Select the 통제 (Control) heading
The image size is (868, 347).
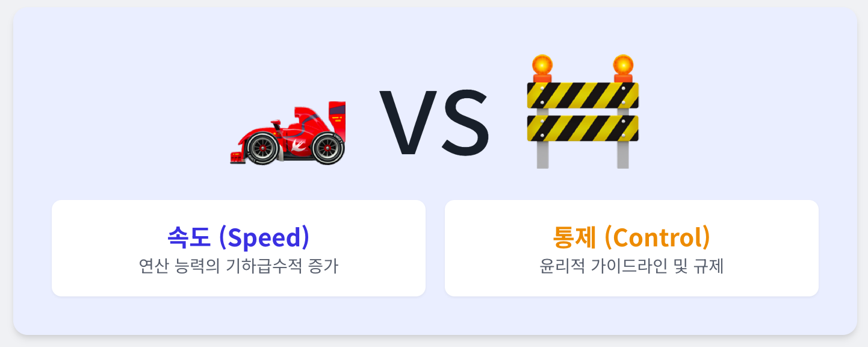pyautogui.click(x=631, y=237)
